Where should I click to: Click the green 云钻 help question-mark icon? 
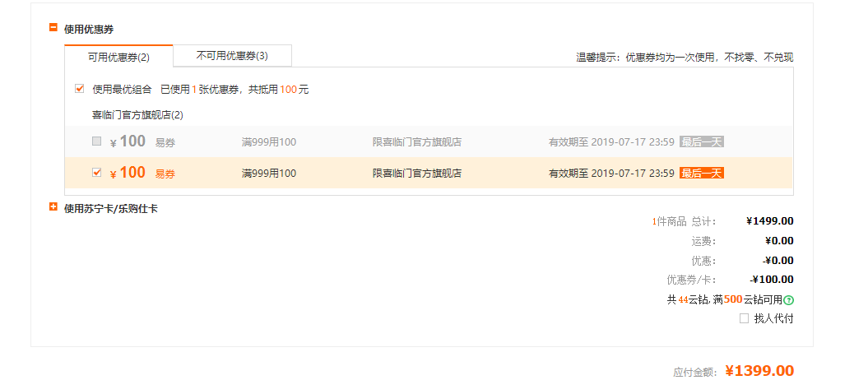(789, 300)
